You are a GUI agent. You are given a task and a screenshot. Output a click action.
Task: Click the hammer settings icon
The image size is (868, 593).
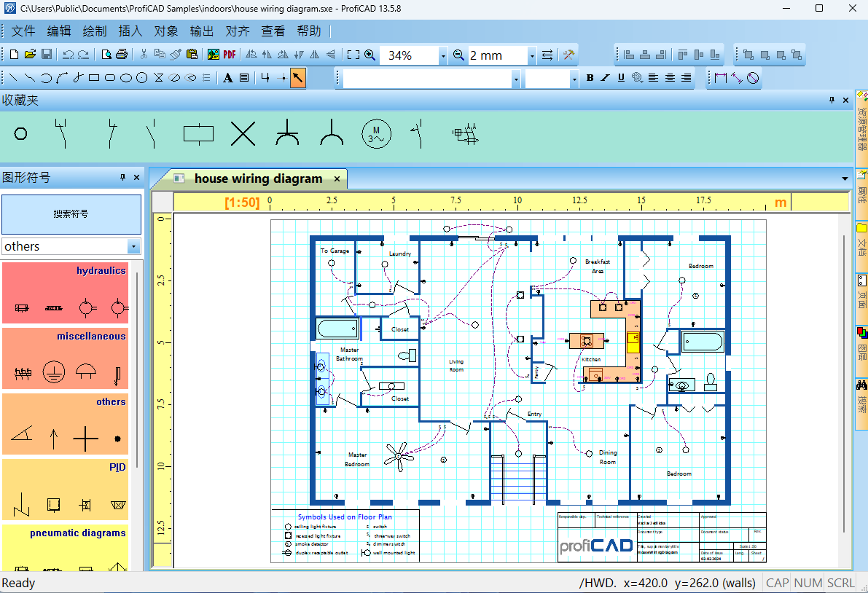(x=568, y=55)
